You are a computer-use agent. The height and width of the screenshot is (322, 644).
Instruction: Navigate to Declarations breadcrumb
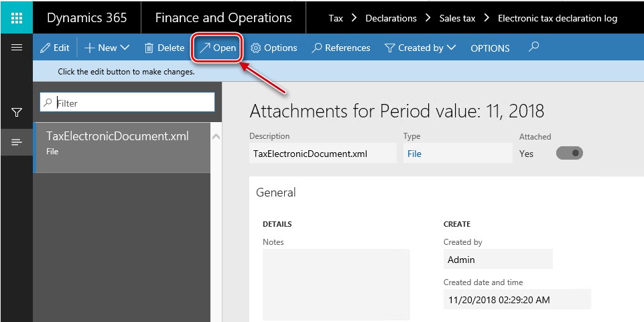point(391,18)
